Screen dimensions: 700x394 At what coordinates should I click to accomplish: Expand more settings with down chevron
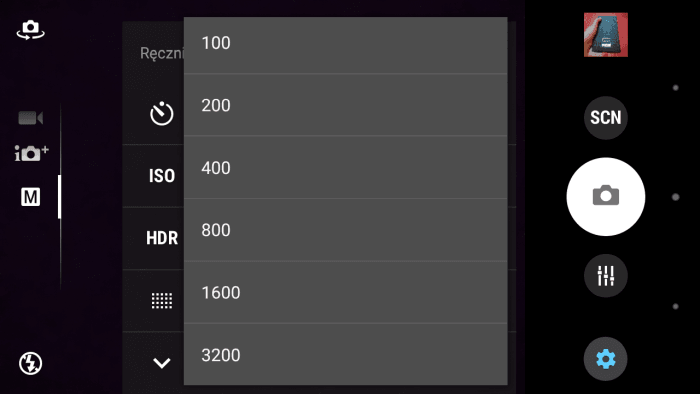click(162, 363)
